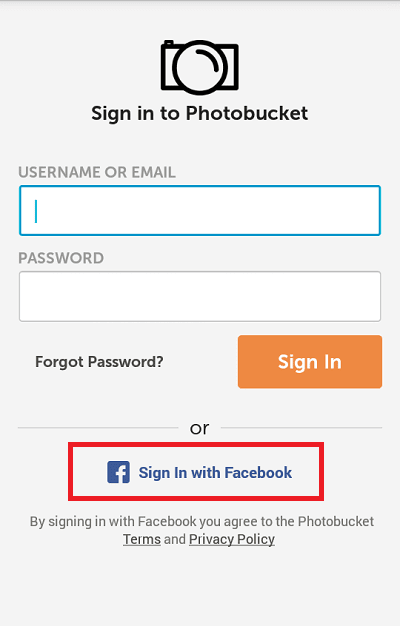Image resolution: width=400 pixels, height=626 pixels.
Task: Click the "Sign in to Photobucket" heading
Action: [200, 113]
